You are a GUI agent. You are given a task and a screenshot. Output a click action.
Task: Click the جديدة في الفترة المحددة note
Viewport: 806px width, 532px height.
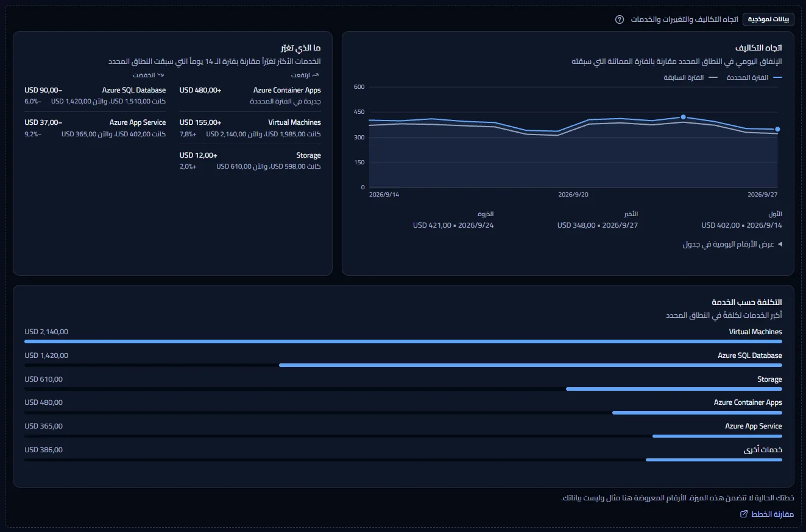pyautogui.click(x=286, y=101)
